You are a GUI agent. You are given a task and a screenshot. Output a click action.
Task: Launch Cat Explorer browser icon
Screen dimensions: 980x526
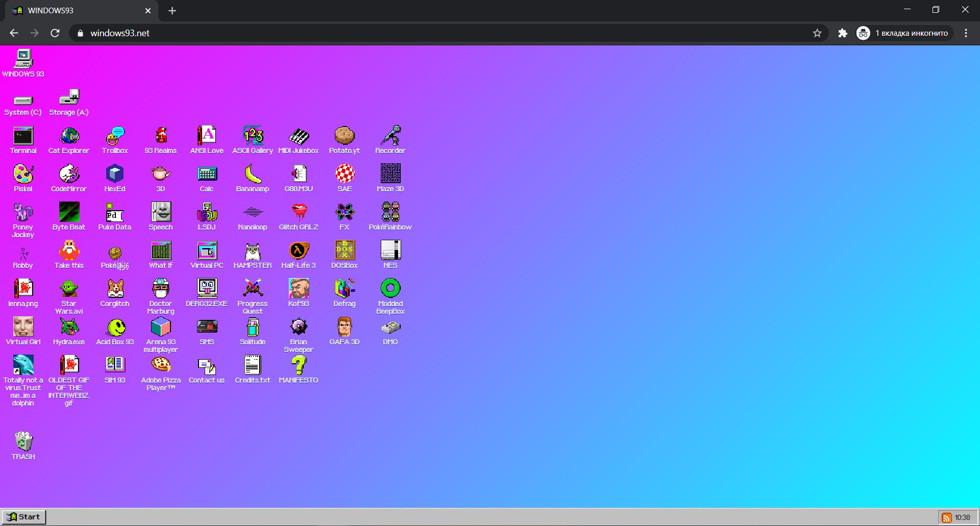pyautogui.click(x=69, y=140)
